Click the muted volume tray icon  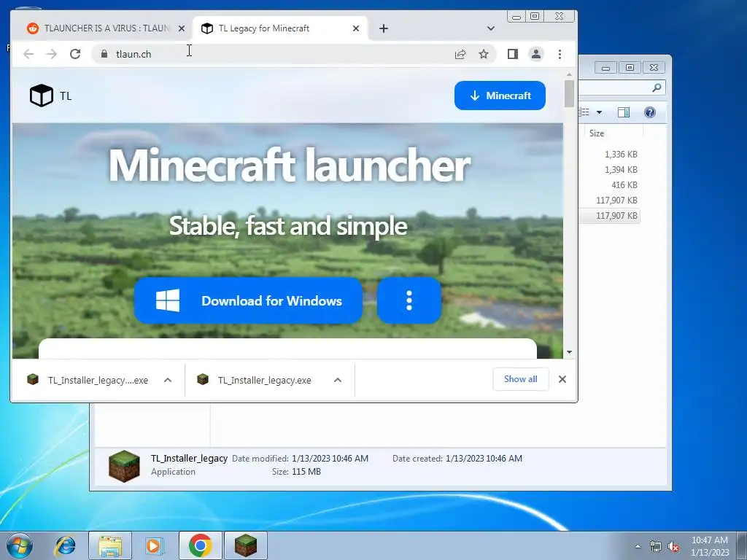point(673,547)
